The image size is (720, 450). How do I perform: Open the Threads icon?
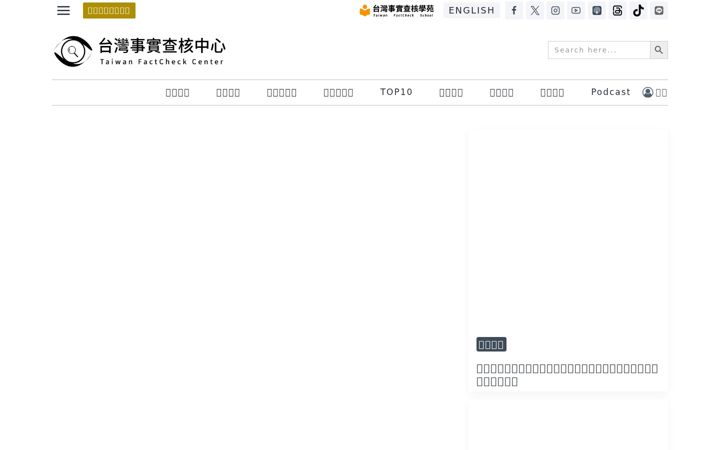click(617, 10)
